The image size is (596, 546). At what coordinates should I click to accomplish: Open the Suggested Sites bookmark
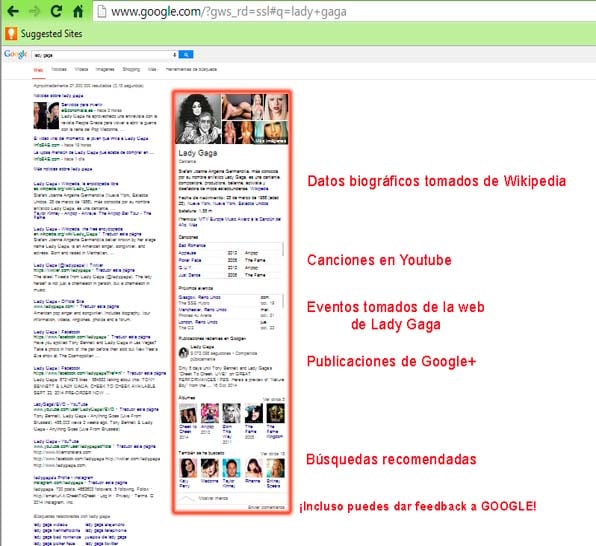pyautogui.click(x=44, y=33)
